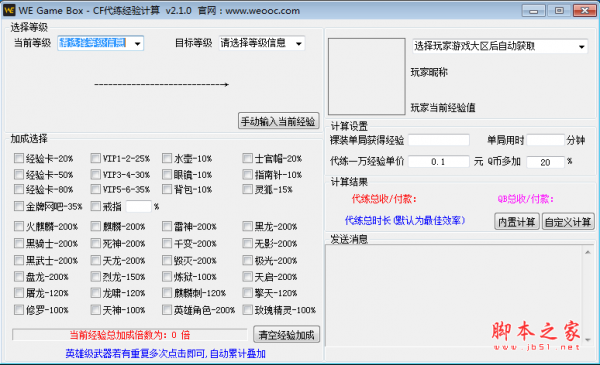
Task: Toggle 黑武士-200% checkbox
Action: [19, 260]
